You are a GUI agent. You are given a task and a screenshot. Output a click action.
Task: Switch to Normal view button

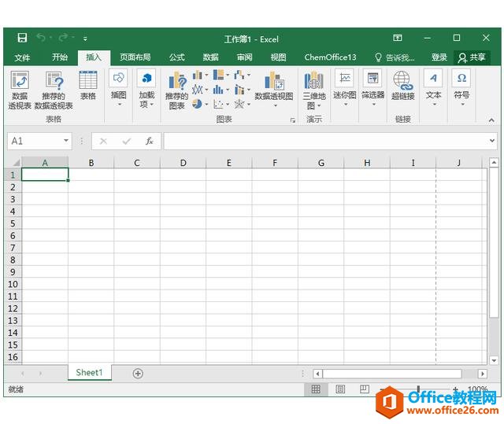[x=316, y=389]
